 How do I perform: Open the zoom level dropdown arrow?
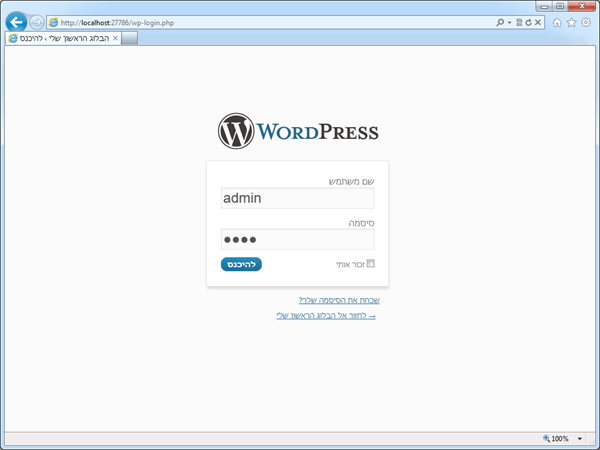tap(580, 439)
